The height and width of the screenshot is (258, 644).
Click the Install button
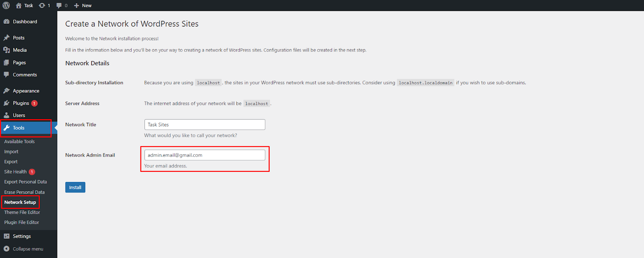pos(75,188)
